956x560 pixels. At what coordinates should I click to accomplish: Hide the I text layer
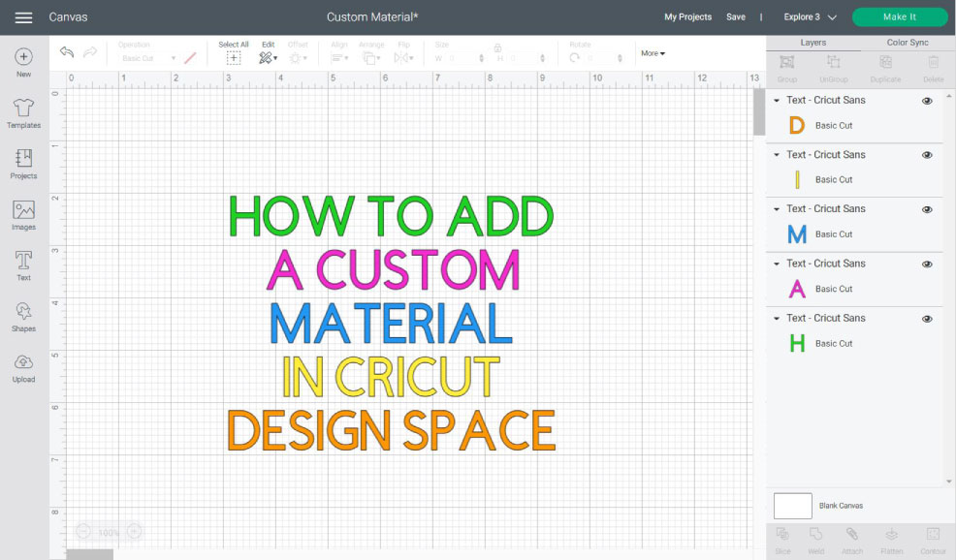tap(927, 155)
